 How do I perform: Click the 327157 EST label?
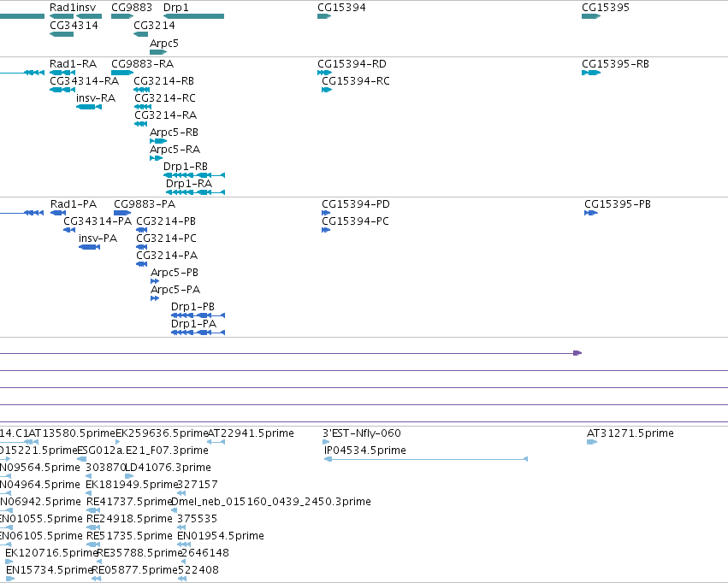click(198, 486)
